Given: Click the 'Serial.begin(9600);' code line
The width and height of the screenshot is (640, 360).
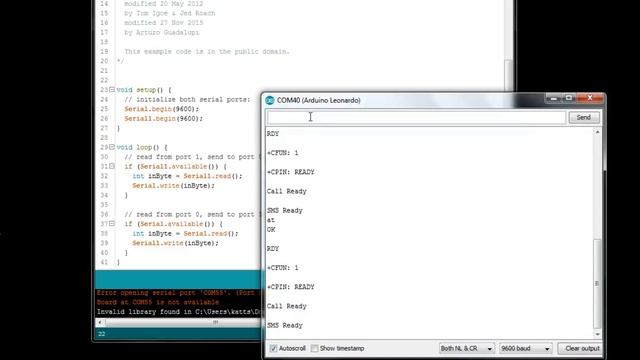Looking at the screenshot, I should coord(162,109).
